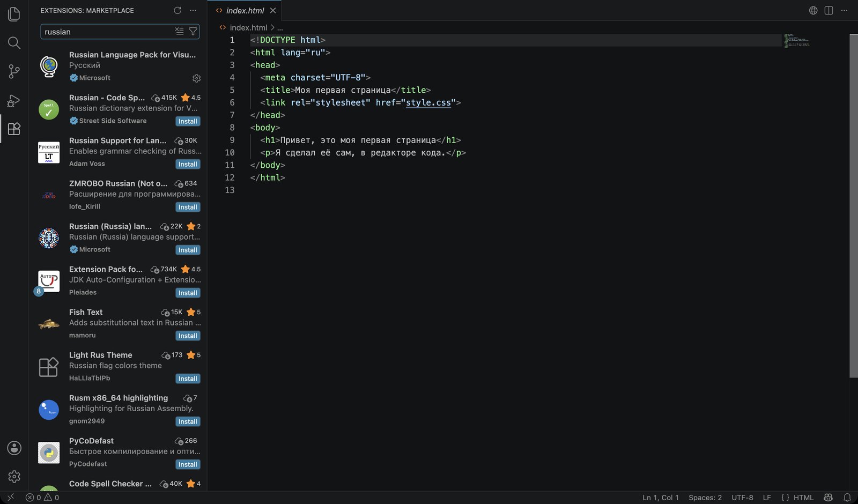This screenshot has height=504, width=858.
Task: Open Copilot status icon
Action: 829,498
